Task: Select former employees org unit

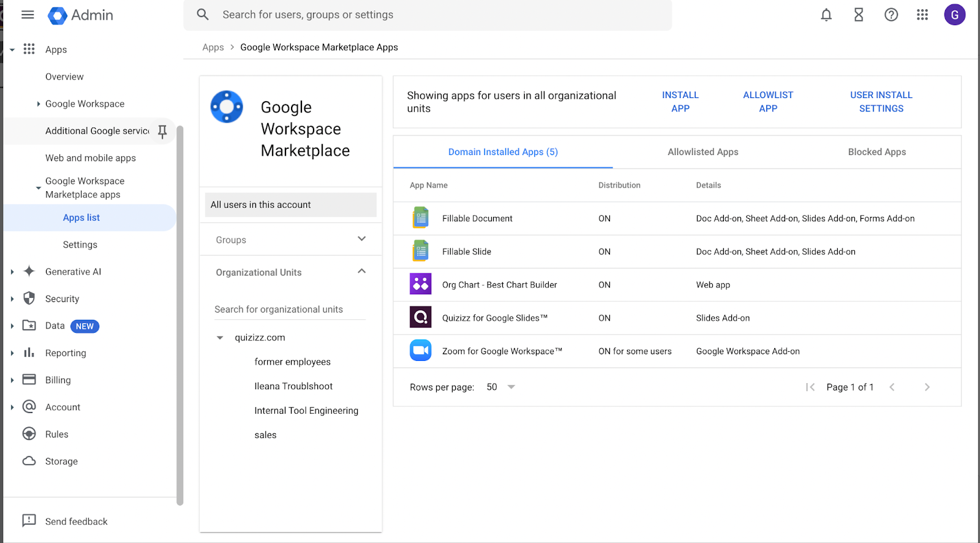Action: pos(292,362)
